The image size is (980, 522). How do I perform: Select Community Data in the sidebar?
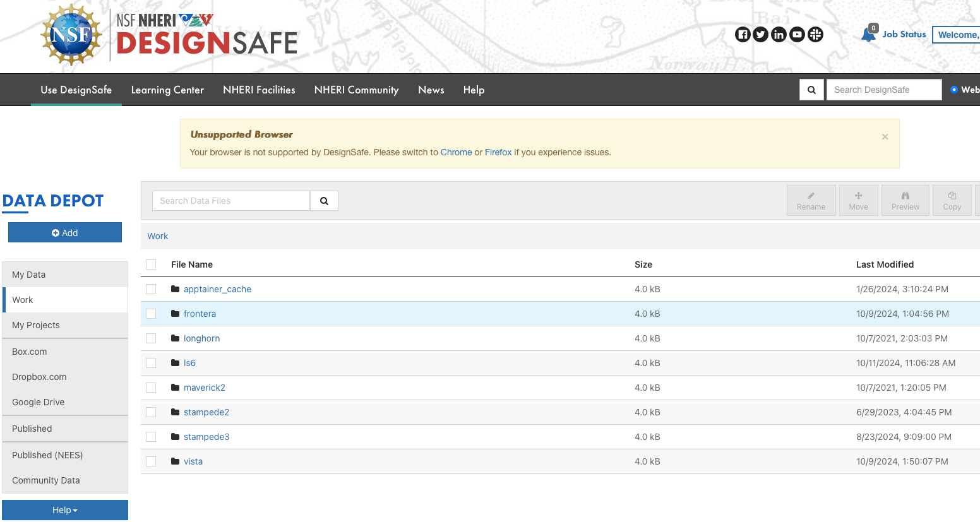65,480
